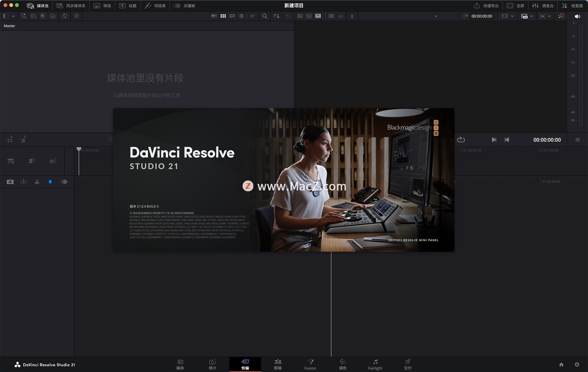Toggle the Keyframes panel (关键帧)
This screenshot has height=372, width=588.
[x=184, y=6]
